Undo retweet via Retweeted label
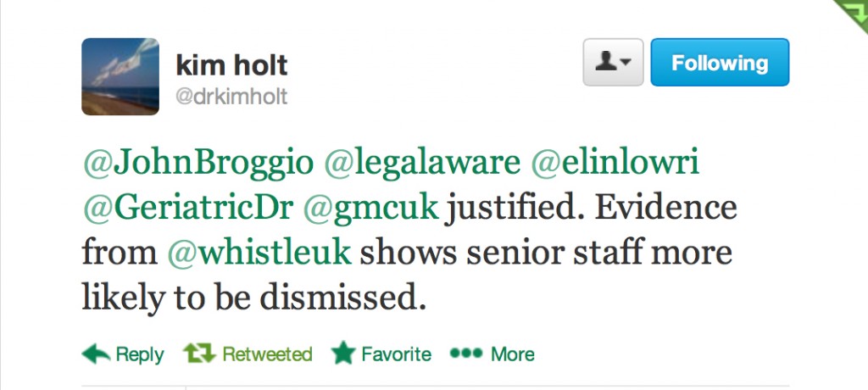Screen dimensions: 868x390 (x=267, y=354)
